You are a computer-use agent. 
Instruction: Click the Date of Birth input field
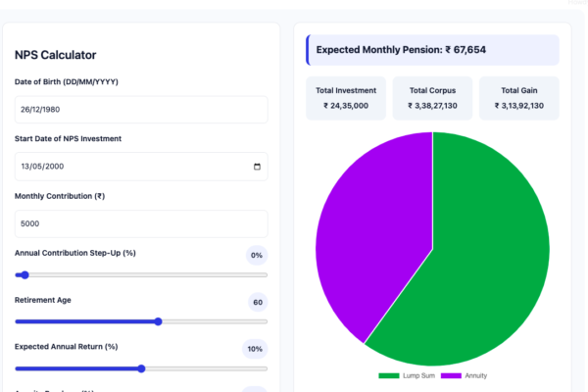(141, 110)
